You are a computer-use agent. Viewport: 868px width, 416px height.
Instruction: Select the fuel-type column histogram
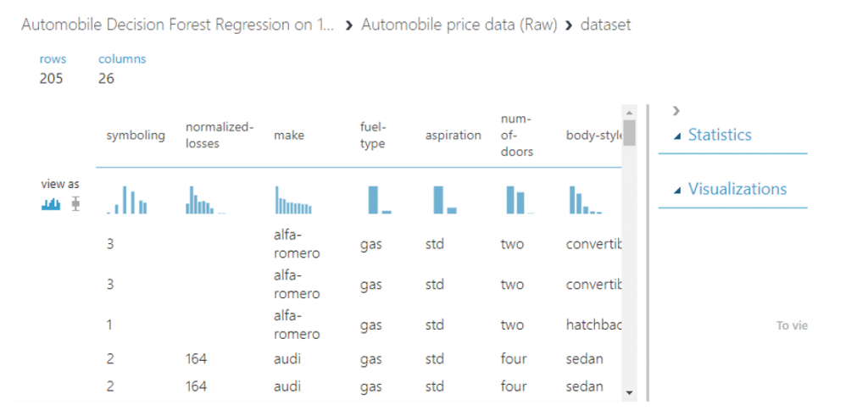coord(380,200)
